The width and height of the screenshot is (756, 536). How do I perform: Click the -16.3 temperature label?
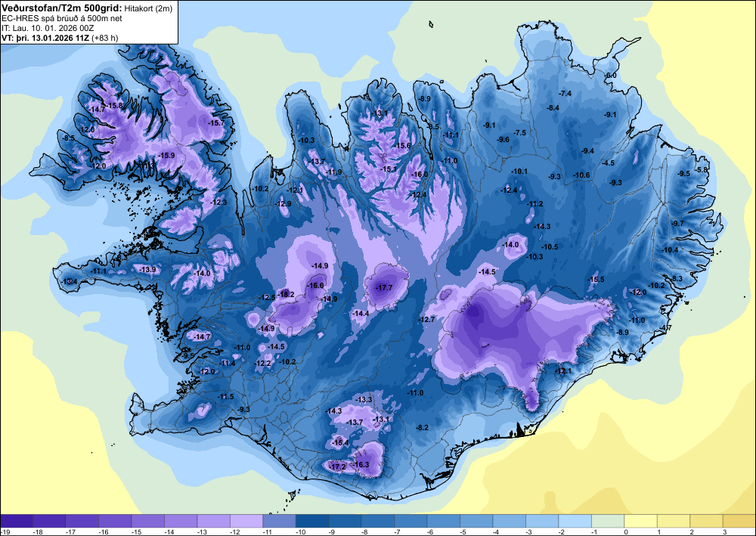tap(361, 465)
